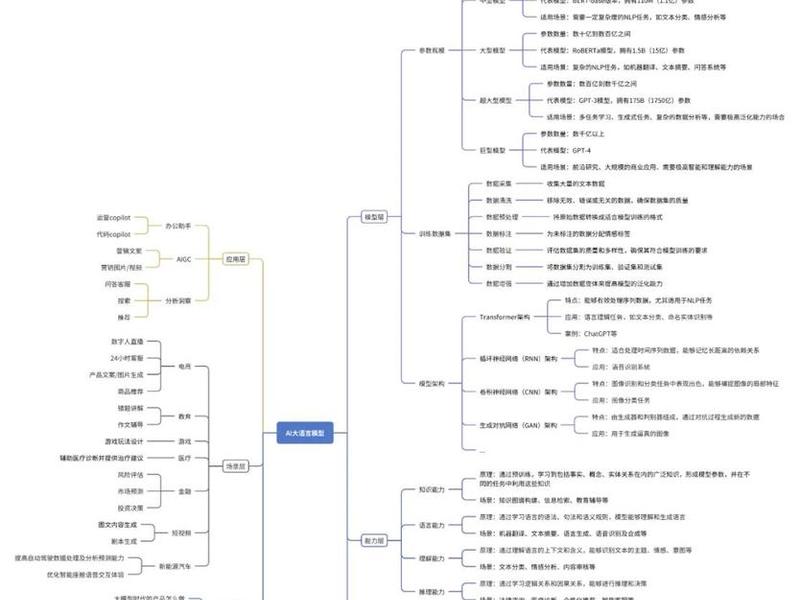Click the '参数规模' node
Image resolution: width=800 pixels, height=600 pixels.
432,51
